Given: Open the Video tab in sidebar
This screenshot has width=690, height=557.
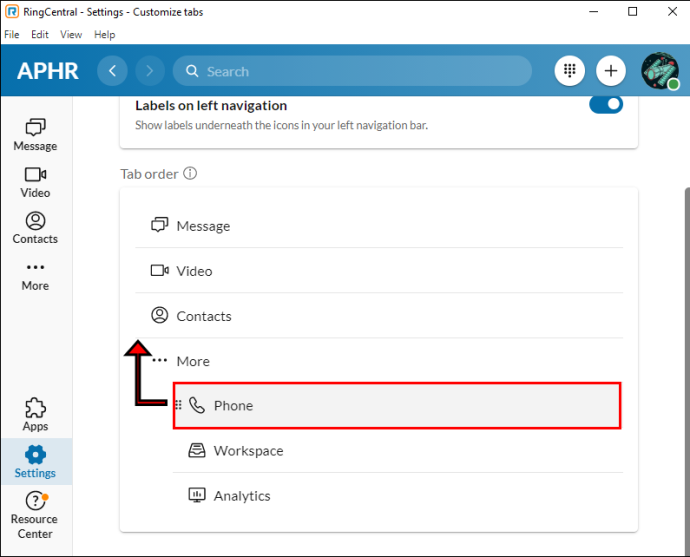Looking at the screenshot, I should coord(35,182).
